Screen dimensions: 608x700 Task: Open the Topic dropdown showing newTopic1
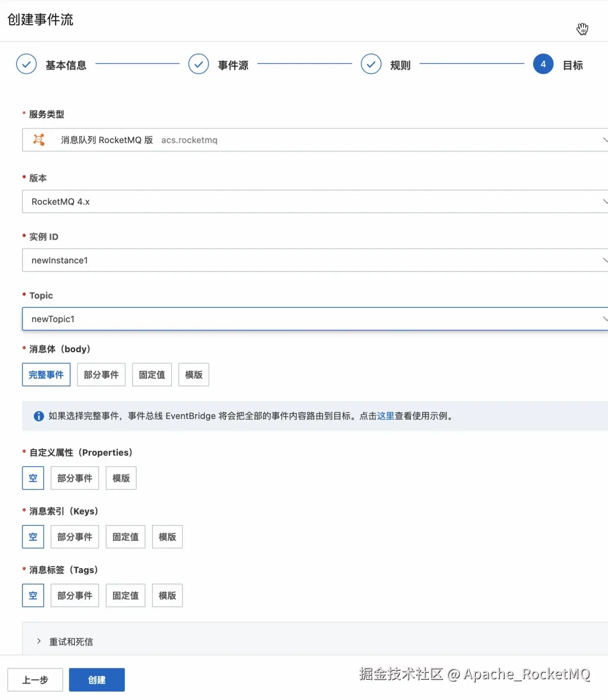click(315, 319)
